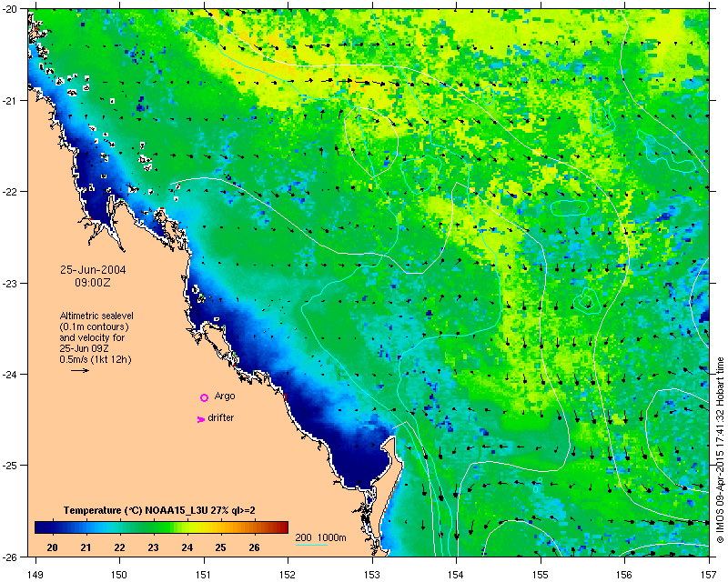Viewport: 728px width, 582px height.
Task: Click the latitude axis label "-23"
Action: tap(12, 283)
